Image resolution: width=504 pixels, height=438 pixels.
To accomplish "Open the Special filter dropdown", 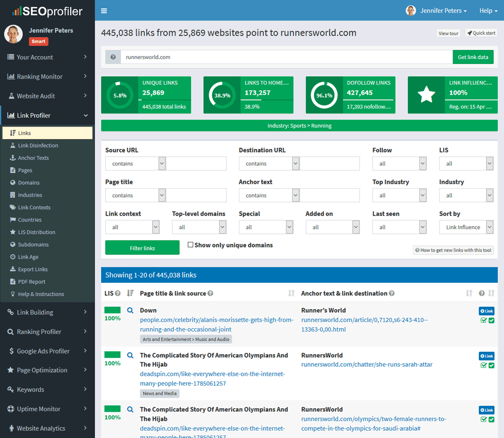I will 266,227.
